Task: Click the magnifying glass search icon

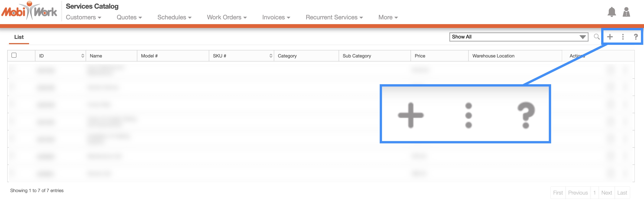Action: pos(597,37)
